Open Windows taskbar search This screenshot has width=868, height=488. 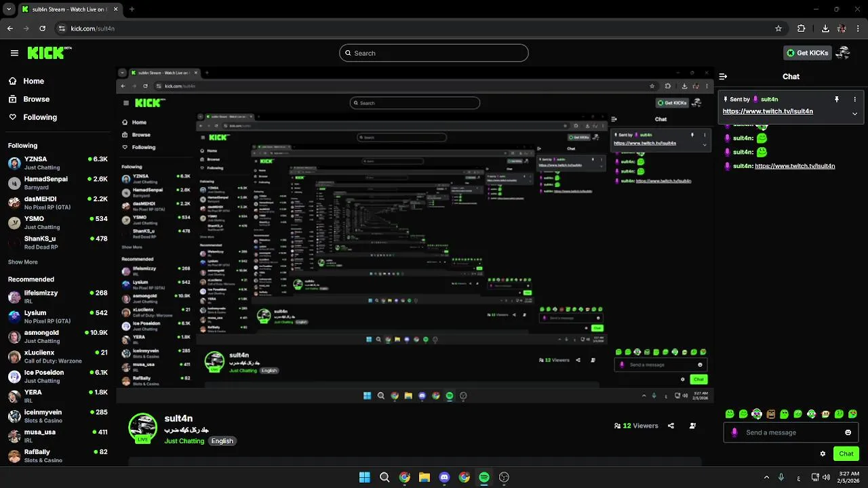pyautogui.click(x=384, y=477)
